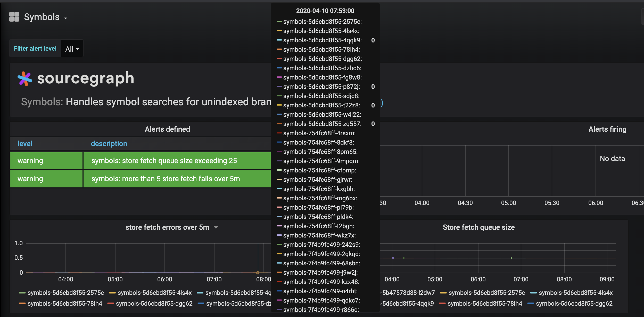Click blue swatch of symbols-5d6cbd8f55-dgg62 queue legend
The height and width of the screenshot is (317, 644).
(531, 304)
